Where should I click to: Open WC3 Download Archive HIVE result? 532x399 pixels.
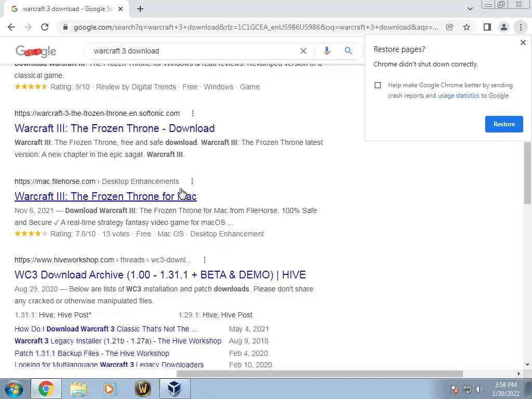pyautogui.click(x=160, y=275)
